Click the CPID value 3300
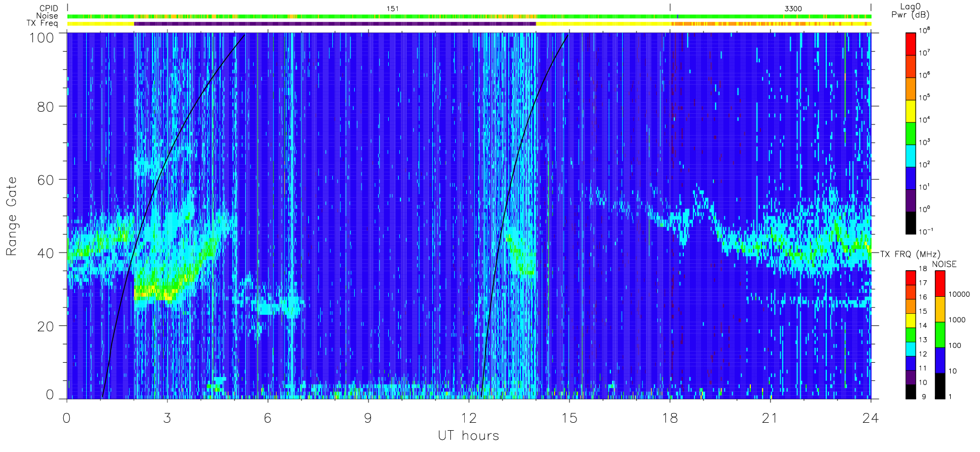This screenshot has width=980, height=452. click(x=793, y=9)
